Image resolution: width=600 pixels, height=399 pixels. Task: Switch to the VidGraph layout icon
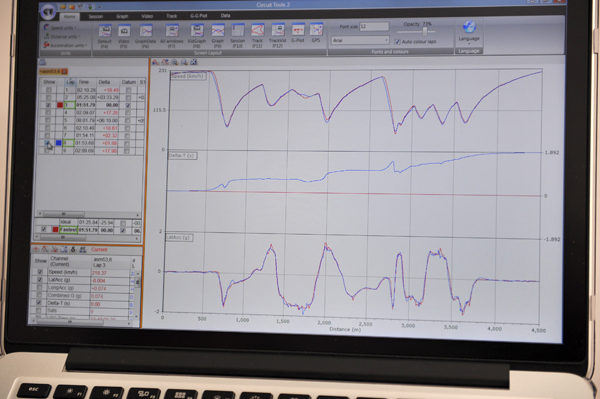pyautogui.click(x=197, y=31)
